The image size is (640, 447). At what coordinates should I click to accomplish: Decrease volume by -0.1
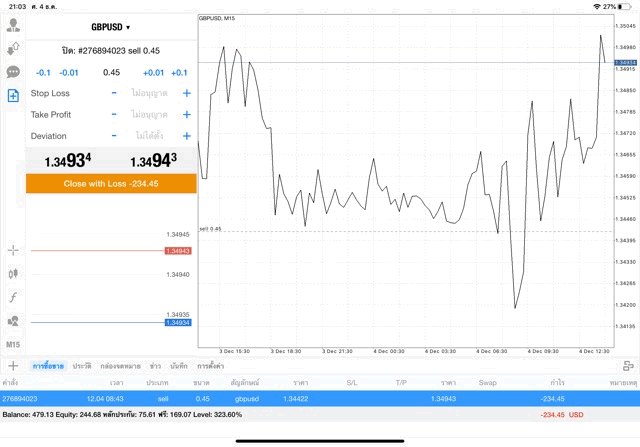click(43, 73)
